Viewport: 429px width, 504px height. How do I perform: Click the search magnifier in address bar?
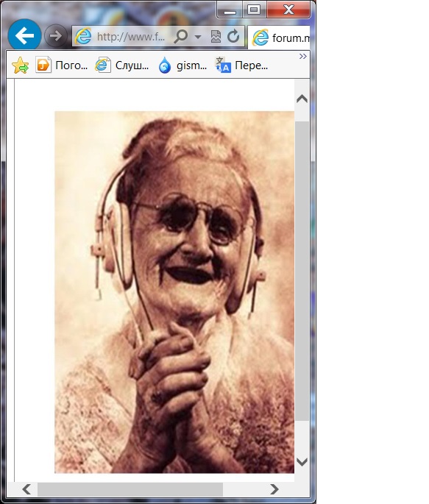pyautogui.click(x=180, y=36)
